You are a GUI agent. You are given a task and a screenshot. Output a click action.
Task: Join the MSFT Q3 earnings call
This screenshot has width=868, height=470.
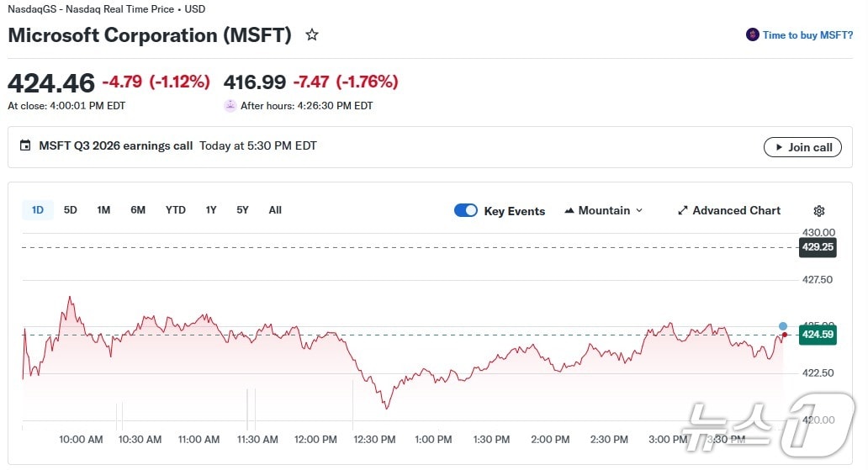(802, 147)
